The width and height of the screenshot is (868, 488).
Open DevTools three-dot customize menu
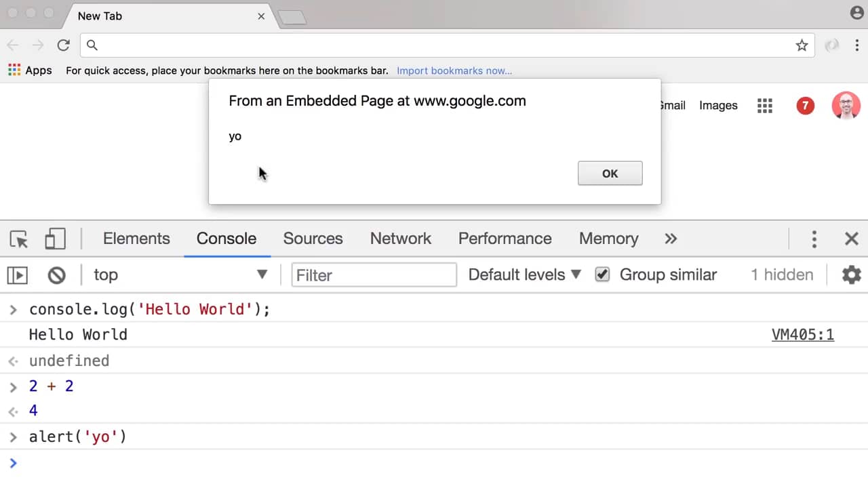(x=814, y=239)
